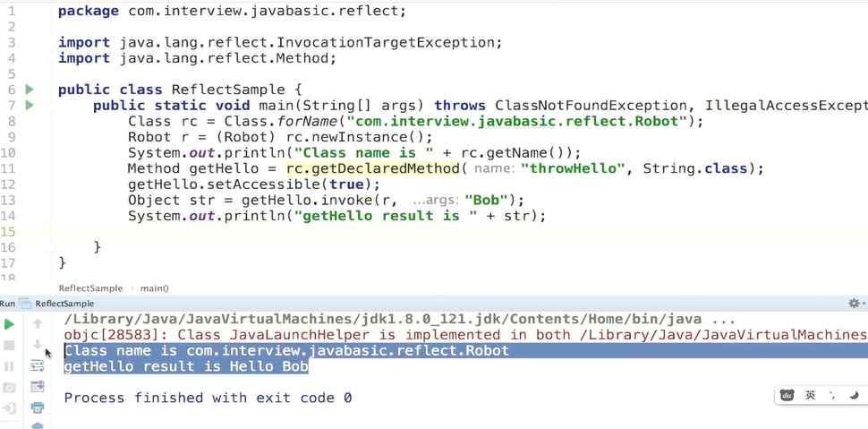Viewport: 868px width, 429px height.
Task: Toggle soft-wrap in Run console
Action: (37, 365)
